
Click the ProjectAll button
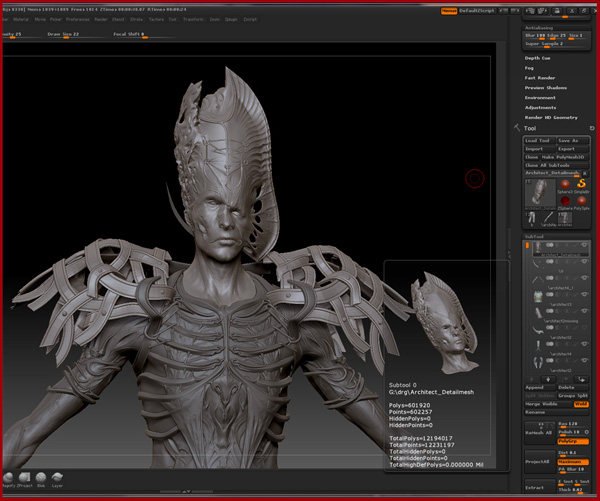coord(540,462)
